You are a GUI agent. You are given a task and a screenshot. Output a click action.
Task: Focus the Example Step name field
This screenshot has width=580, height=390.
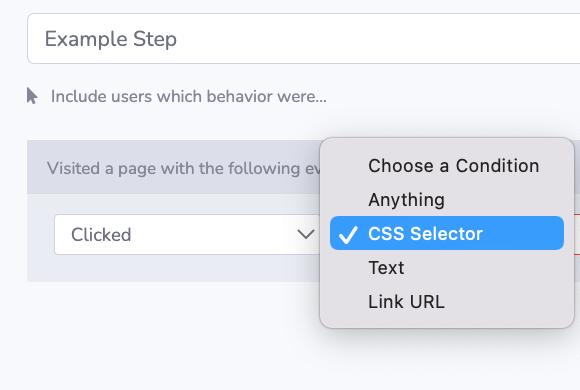[303, 38]
